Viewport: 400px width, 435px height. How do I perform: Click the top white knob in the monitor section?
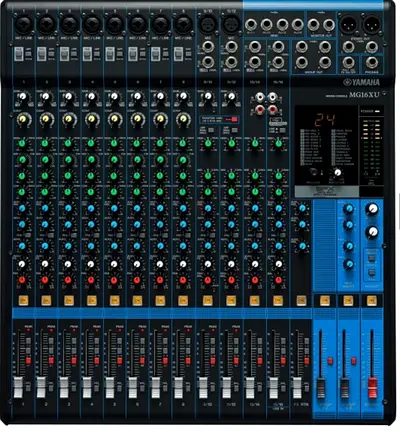(x=372, y=209)
